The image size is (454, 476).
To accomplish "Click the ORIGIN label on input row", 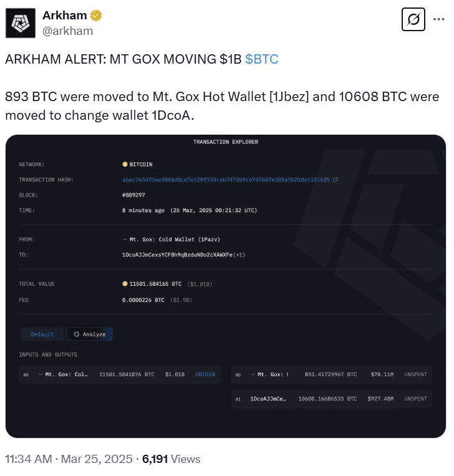I will [205, 374].
